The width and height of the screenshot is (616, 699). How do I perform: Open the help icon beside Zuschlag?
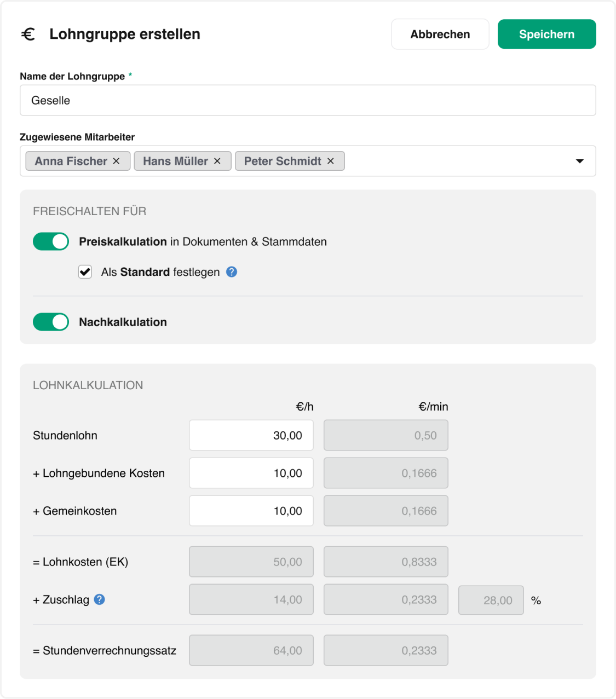pyautogui.click(x=99, y=599)
